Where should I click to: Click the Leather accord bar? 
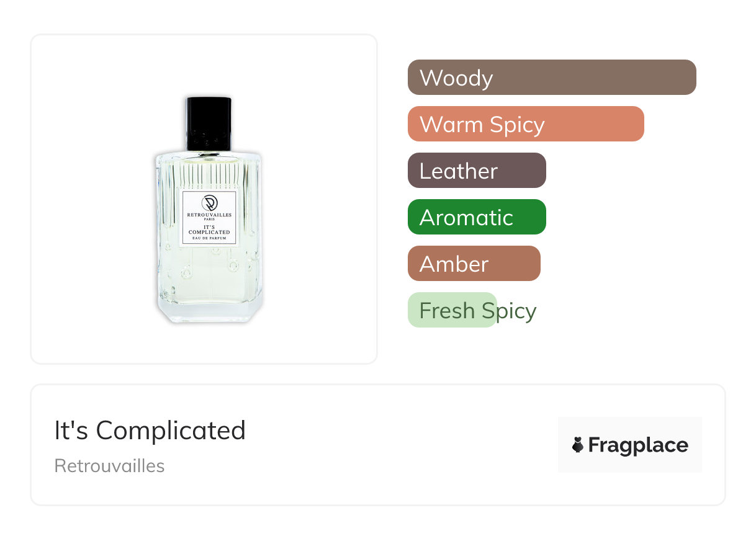tap(477, 171)
